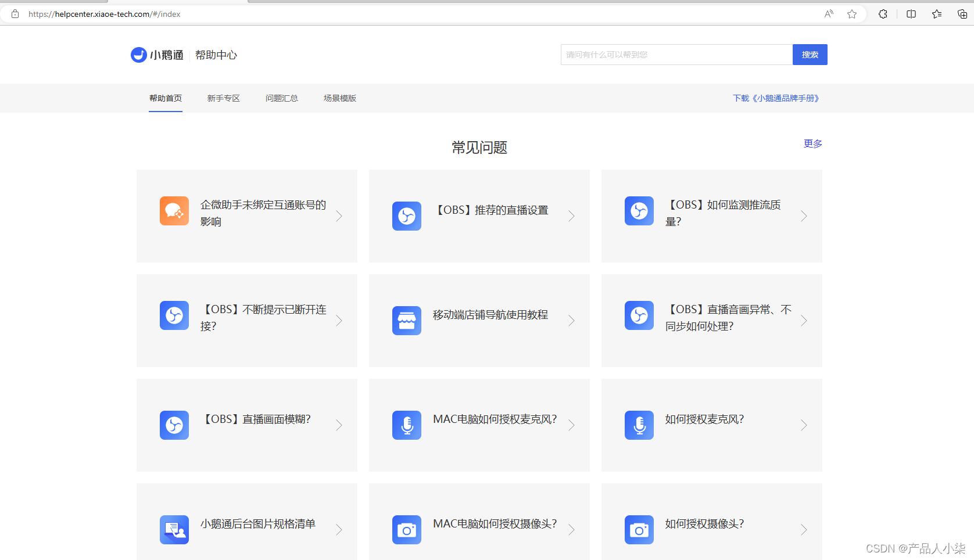Open the 下载《小鹅通品牌手册》 link
Viewport: 974px width, 560px height.
pyautogui.click(x=776, y=98)
